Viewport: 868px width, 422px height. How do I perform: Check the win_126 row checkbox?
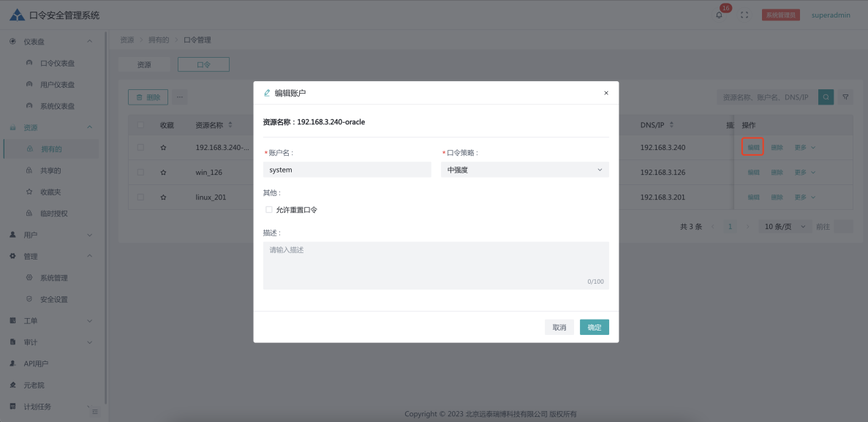[140, 173]
